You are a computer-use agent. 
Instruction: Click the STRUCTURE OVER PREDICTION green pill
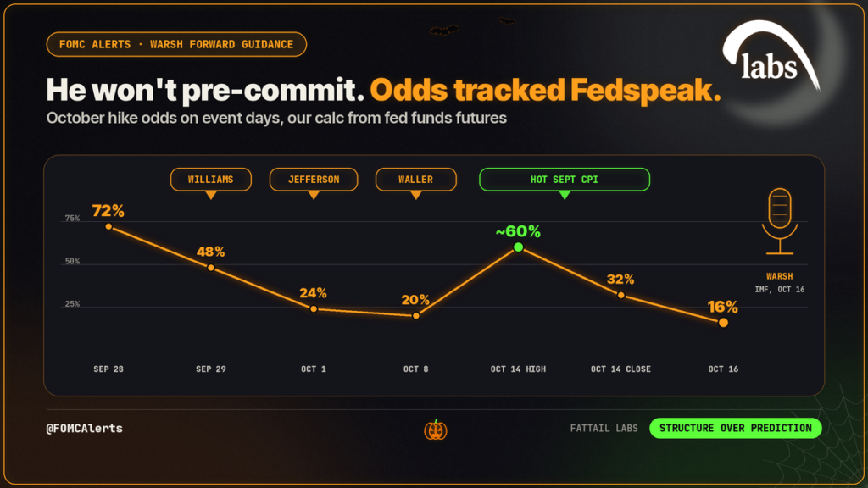735,428
